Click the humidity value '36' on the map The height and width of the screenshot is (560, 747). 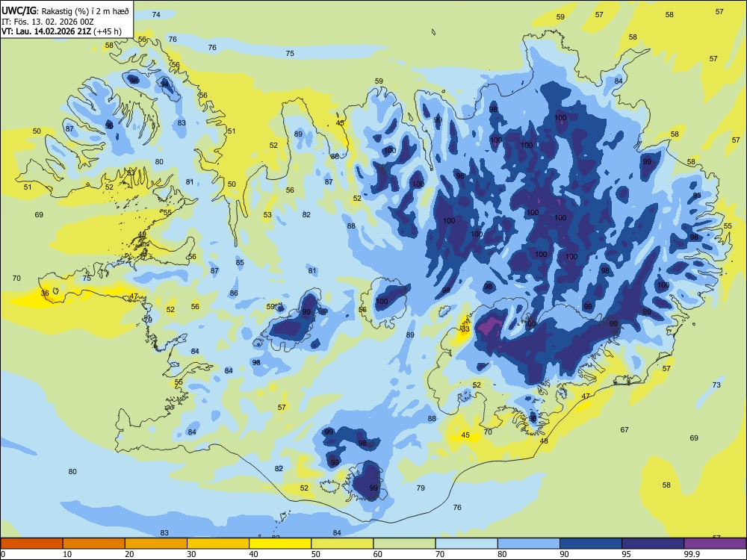[45, 293]
